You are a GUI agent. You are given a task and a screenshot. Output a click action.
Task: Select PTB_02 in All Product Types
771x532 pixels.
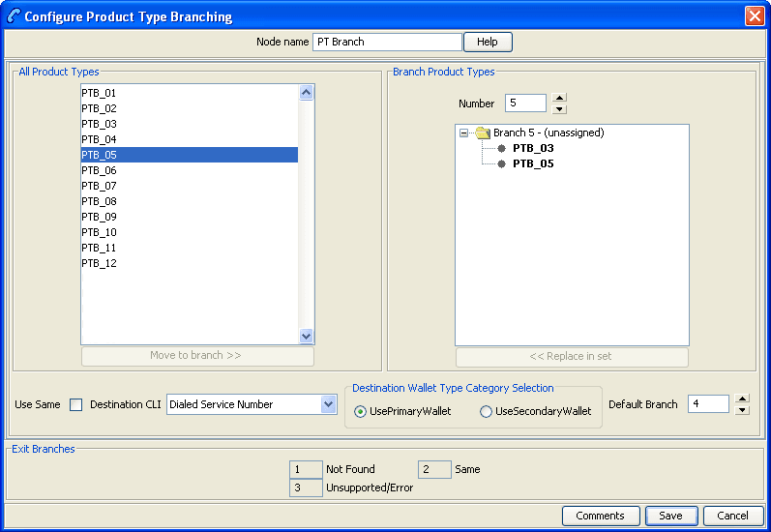pos(190,108)
